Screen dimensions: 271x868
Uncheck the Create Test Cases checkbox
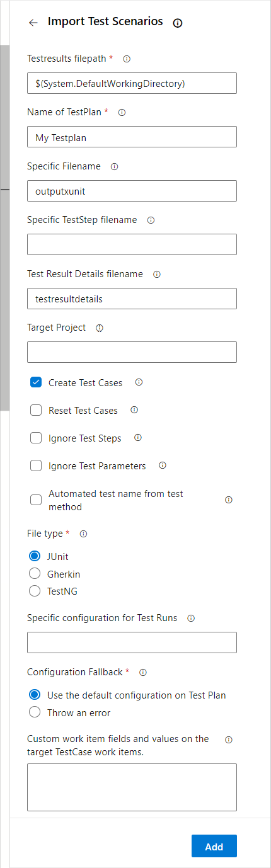click(x=36, y=382)
